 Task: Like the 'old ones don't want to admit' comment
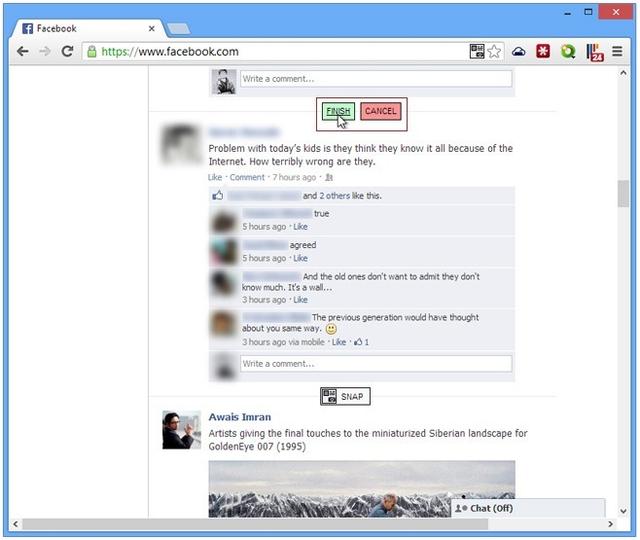(300, 300)
